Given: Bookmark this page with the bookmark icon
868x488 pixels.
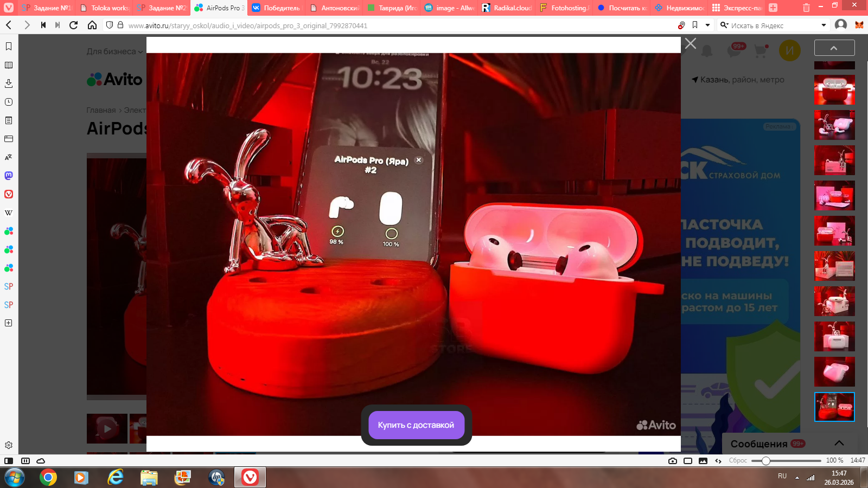Looking at the screenshot, I should 695,25.
